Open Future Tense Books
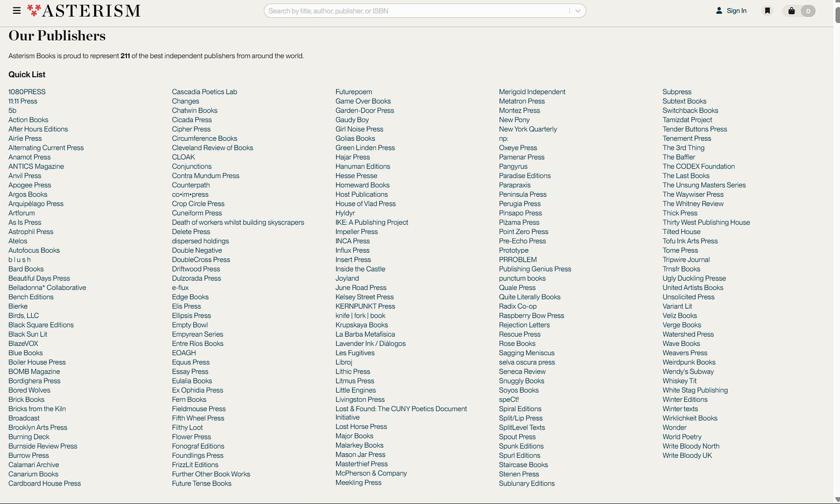The width and height of the screenshot is (840, 504). 201,483
